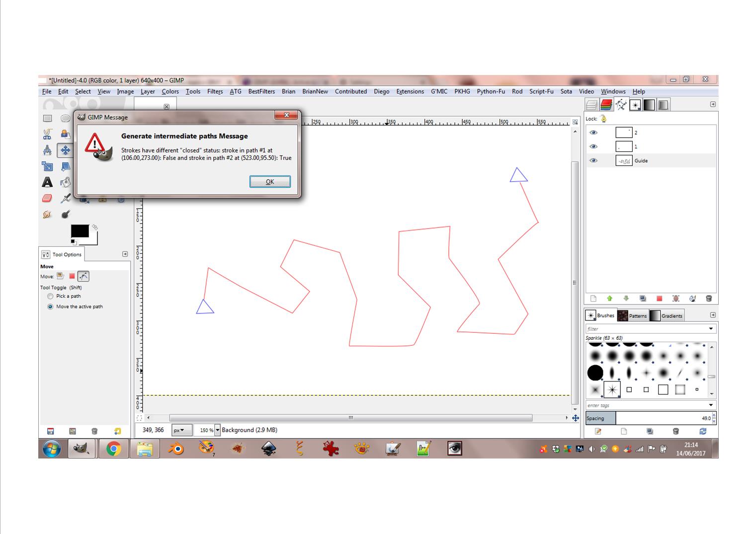Select the Ellipse Select tool
Image resolution: width=756 pixels, height=534 pixels.
click(65, 118)
